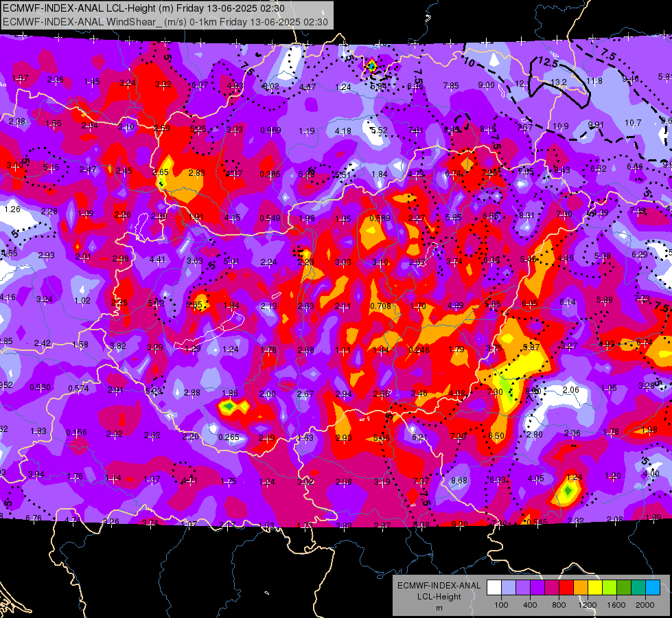Click the wind shear value '4.41'
Image resolution: width=672 pixels, height=618 pixels.
157,259
